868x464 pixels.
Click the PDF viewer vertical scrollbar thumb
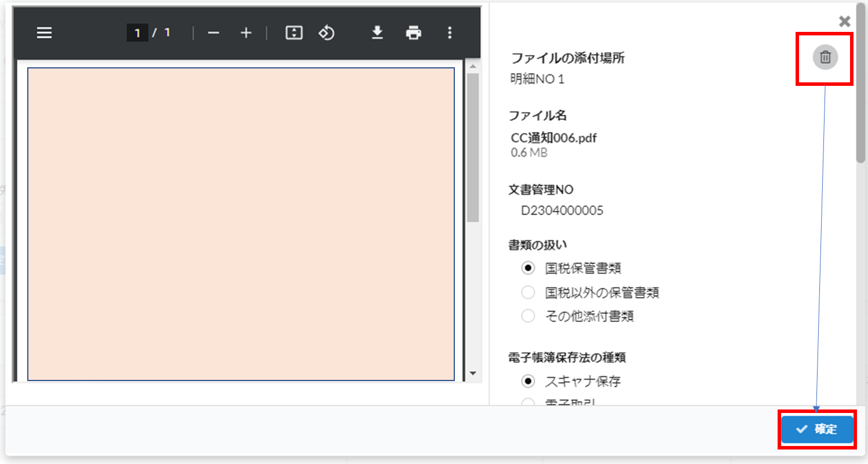[x=473, y=148]
